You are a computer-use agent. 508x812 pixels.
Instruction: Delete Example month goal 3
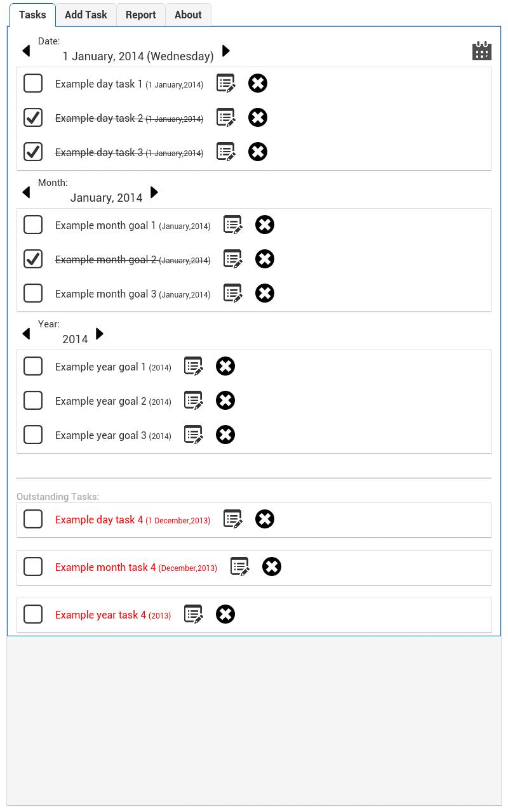265,293
